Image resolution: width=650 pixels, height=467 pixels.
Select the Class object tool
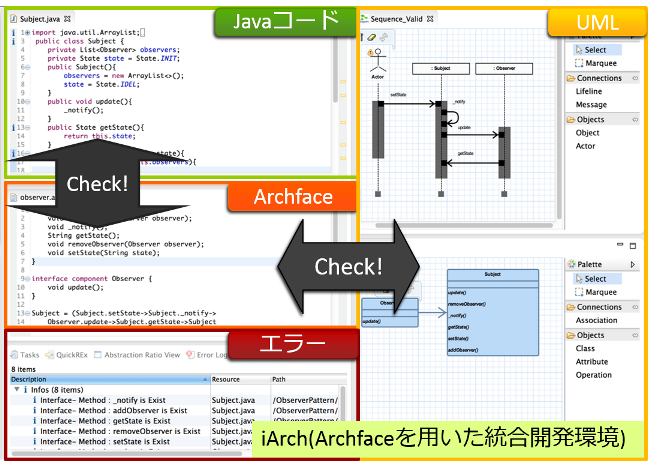coord(585,349)
